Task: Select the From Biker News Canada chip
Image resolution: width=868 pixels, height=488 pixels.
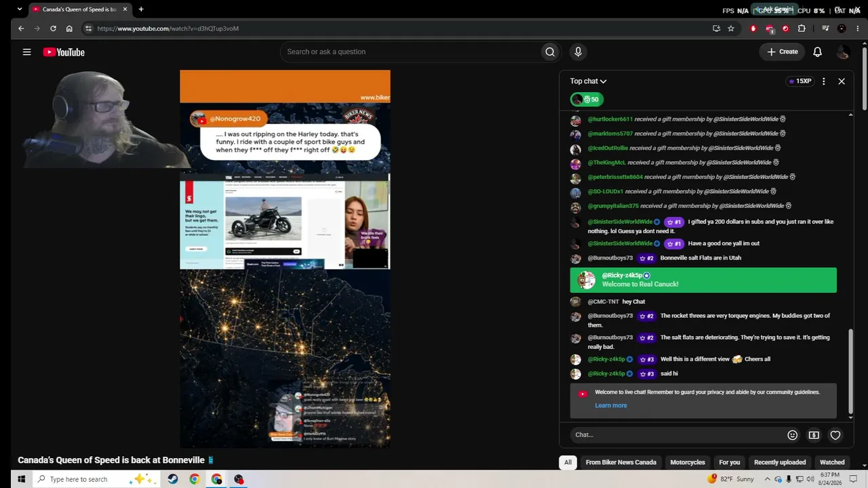Action: pyautogui.click(x=621, y=462)
